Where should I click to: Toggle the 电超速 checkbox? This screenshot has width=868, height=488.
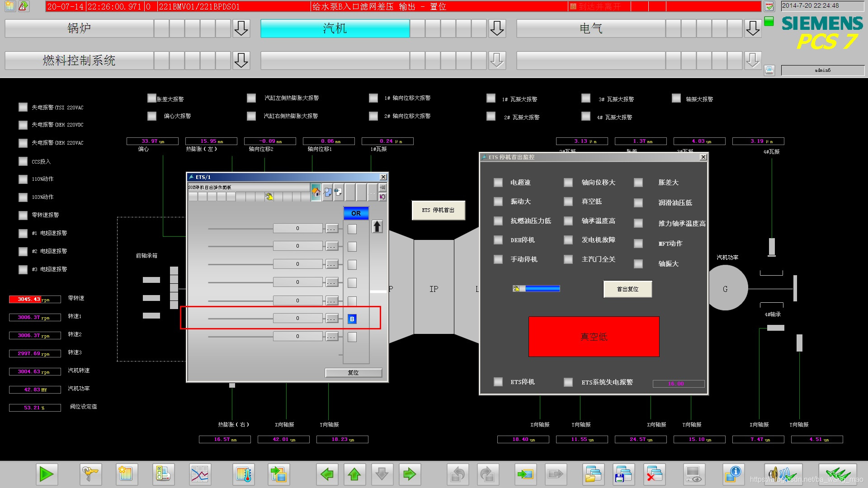498,183
